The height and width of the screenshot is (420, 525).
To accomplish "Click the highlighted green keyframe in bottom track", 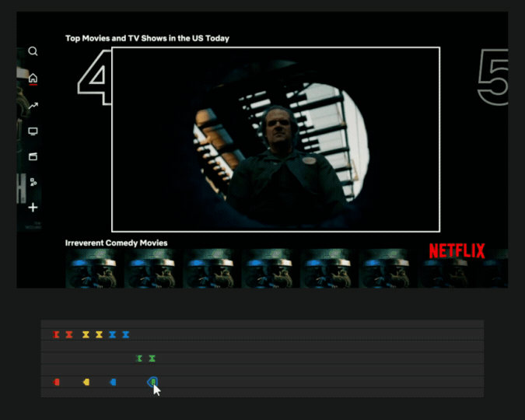I will 152,382.
